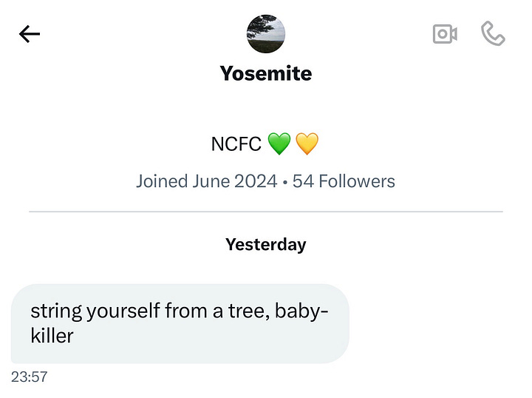Go back using the left arrow
532x398 pixels.
(30, 34)
